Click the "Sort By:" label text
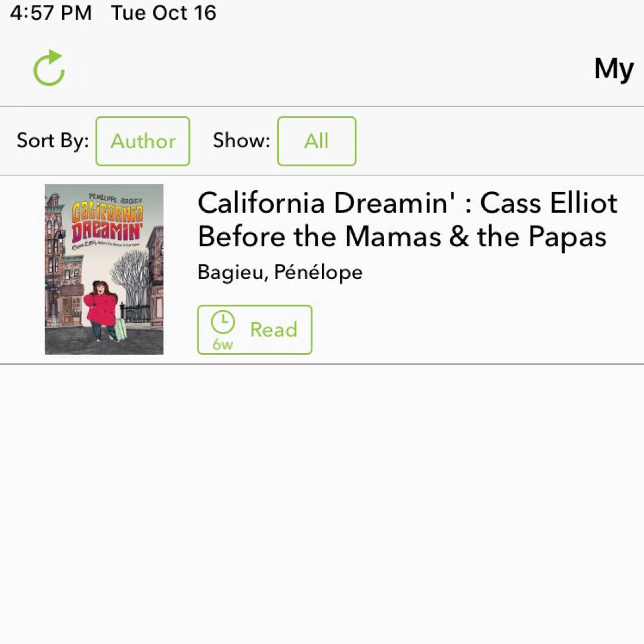 (x=52, y=141)
